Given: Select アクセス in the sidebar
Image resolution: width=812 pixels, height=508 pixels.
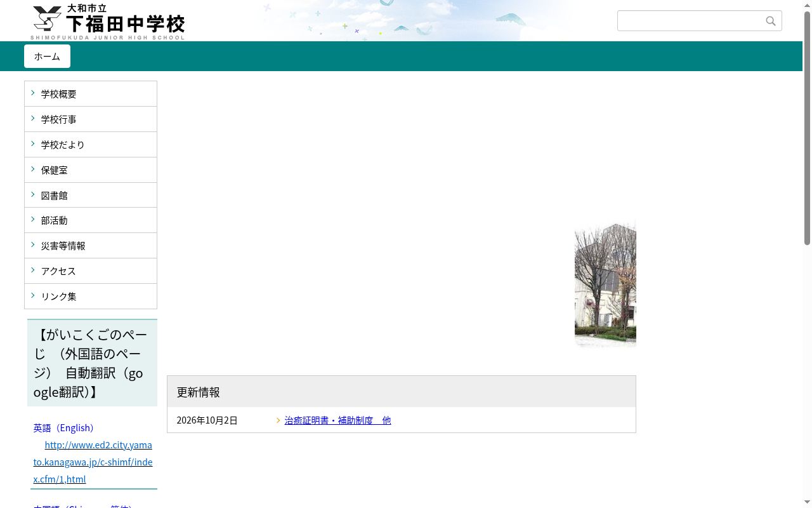Looking at the screenshot, I should (91, 271).
